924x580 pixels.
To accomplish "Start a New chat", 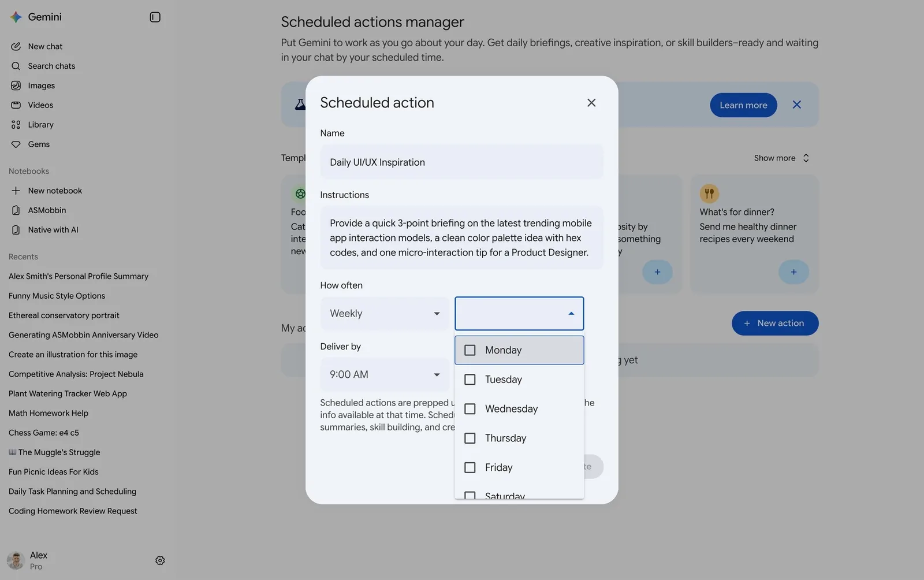I will coord(45,46).
